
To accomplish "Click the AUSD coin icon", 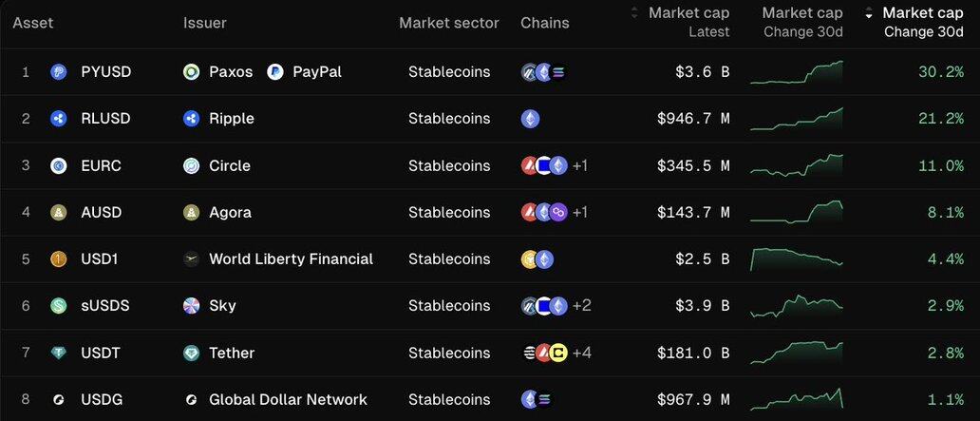I will (x=59, y=212).
